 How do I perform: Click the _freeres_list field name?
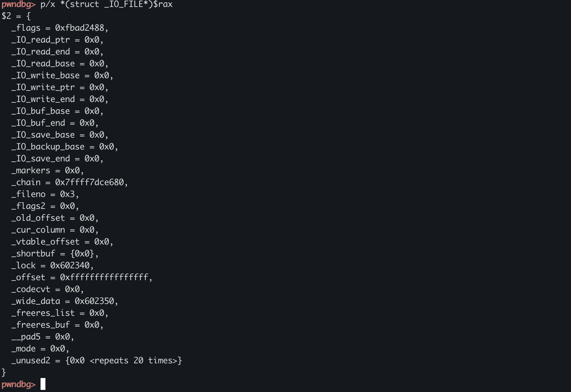(43, 313)
